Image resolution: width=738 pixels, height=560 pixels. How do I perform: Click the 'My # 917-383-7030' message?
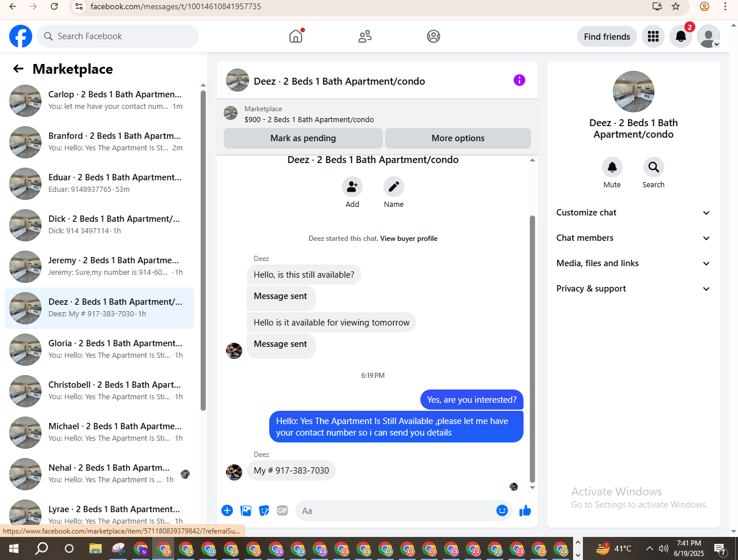tap(291, 471)
